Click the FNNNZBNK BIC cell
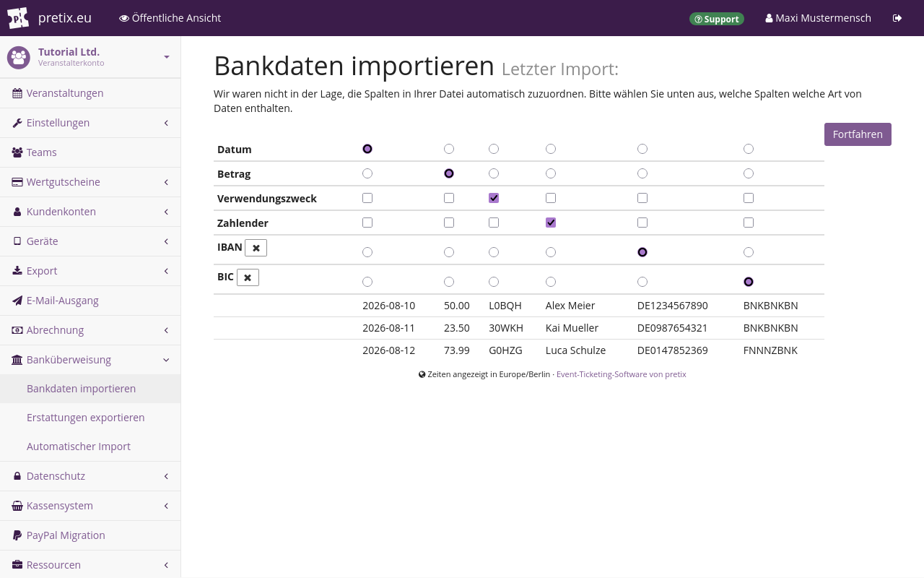Screen dimensions: 924x578 pos(771,350)
